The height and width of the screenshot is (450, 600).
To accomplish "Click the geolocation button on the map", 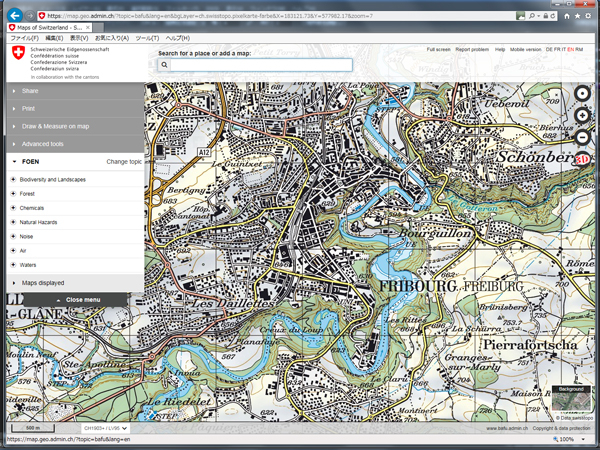I will 583,94.
